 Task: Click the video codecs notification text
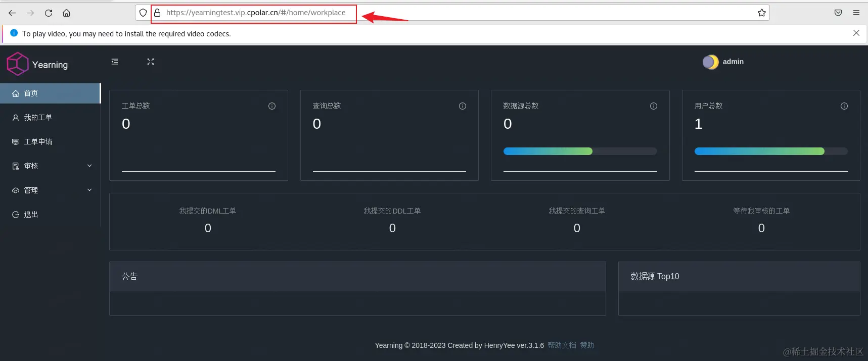tap(126, 34)
